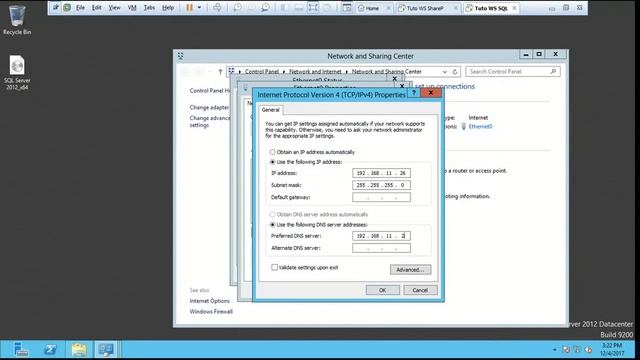Close the Tuto WS SQL tab

click(x=514, y=8)
